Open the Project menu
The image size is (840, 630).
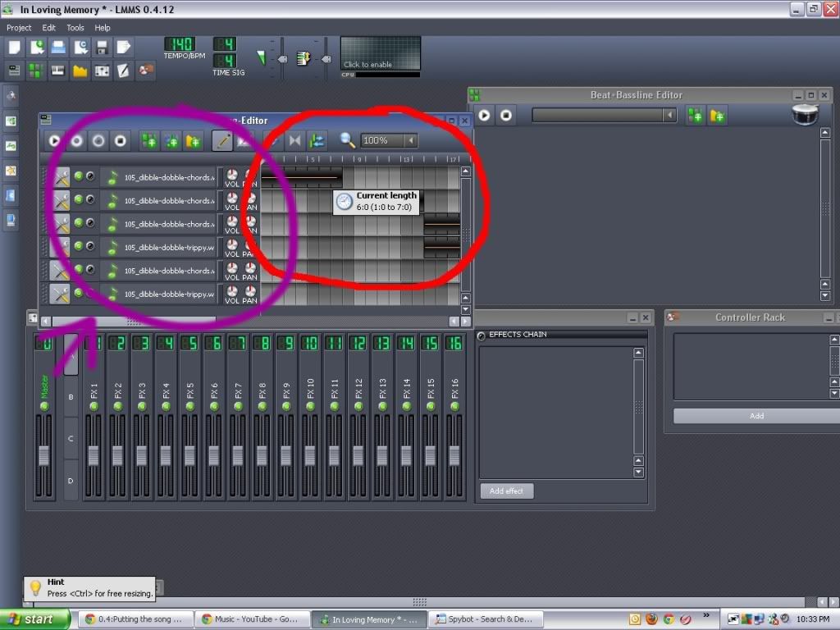tap(19, 28)
